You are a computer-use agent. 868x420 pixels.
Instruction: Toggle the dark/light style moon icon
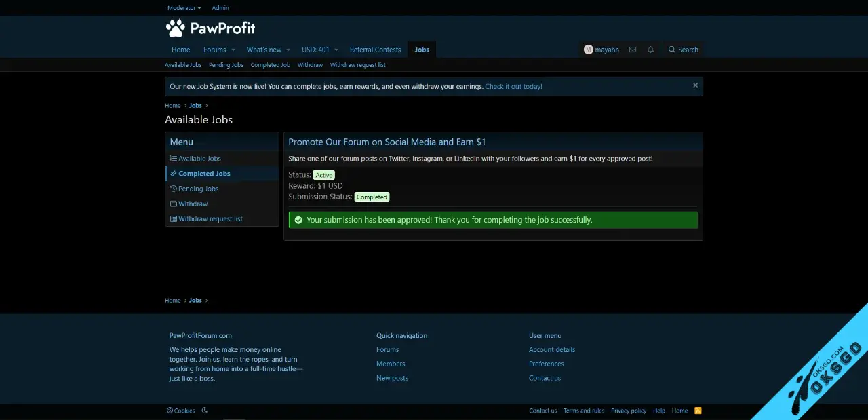tap(205, 411)
